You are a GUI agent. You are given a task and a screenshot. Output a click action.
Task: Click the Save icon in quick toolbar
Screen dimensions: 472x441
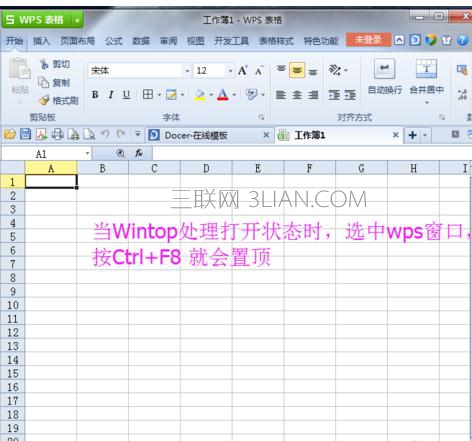[x=26, y=134]
